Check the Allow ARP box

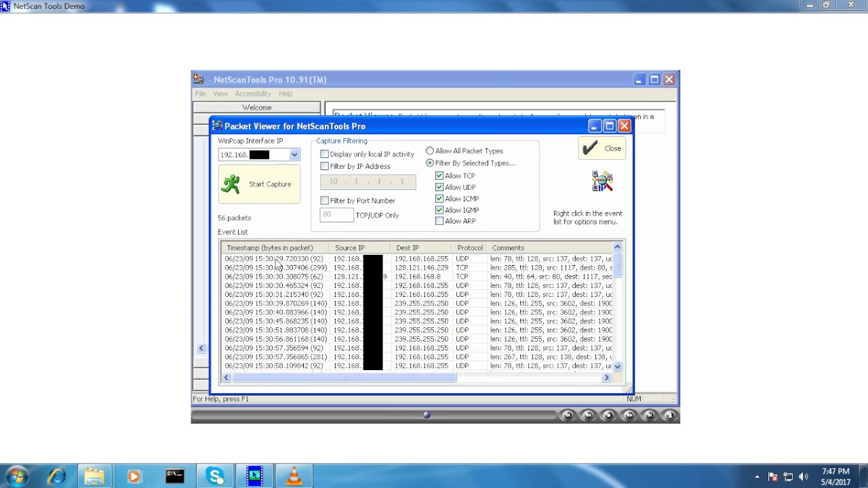439,221
